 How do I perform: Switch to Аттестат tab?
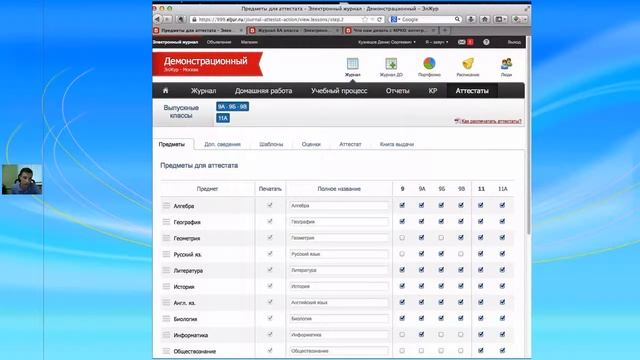tap(350, 144)
